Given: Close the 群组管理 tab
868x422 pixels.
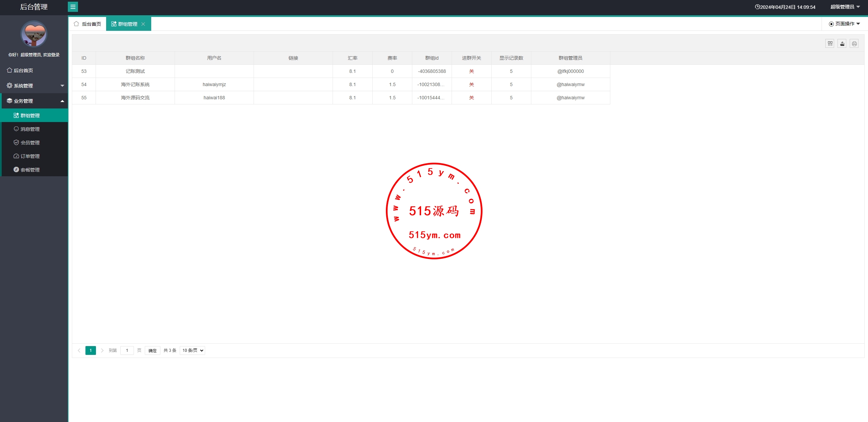Looking at the screenshot, I should 143,24.
